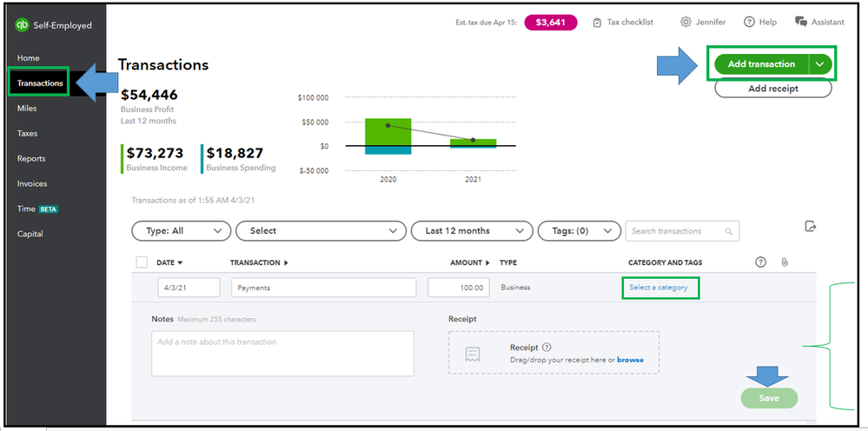
Task: Sort by the AMOUNT column header
Action: (470, 262)
